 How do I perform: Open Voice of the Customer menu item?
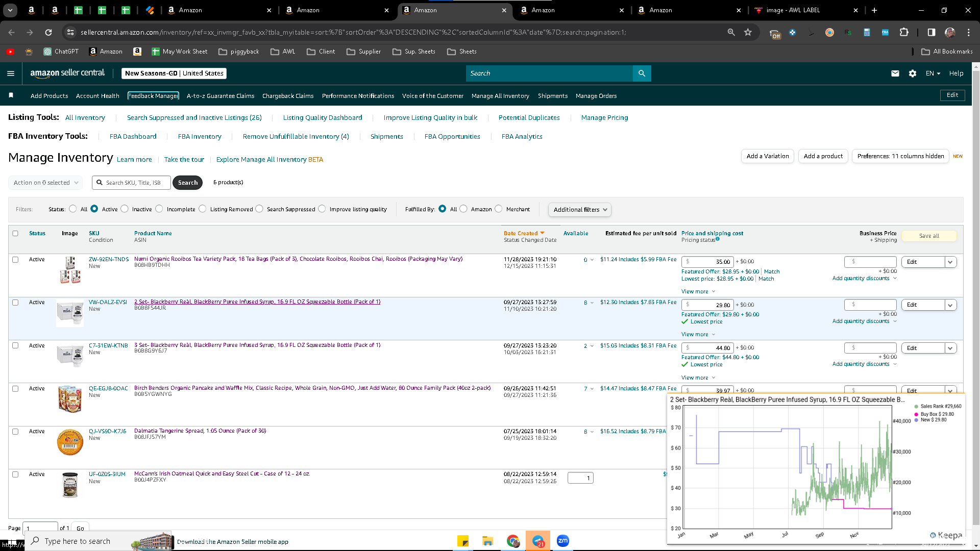point(433,96)
